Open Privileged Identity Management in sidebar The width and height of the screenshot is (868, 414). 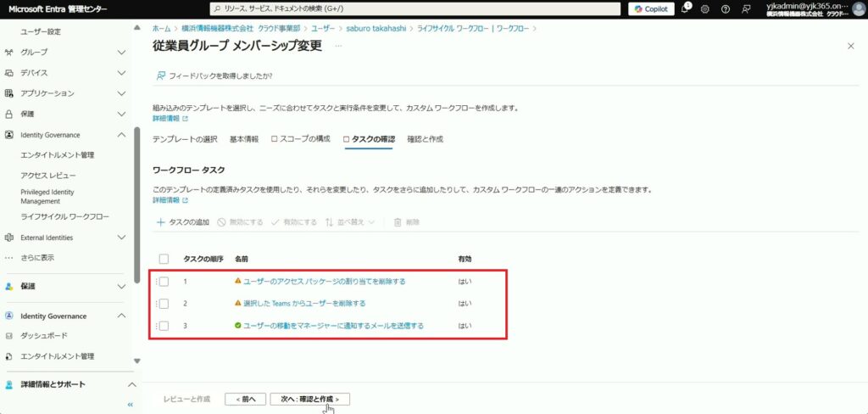[x=47, y=196]
